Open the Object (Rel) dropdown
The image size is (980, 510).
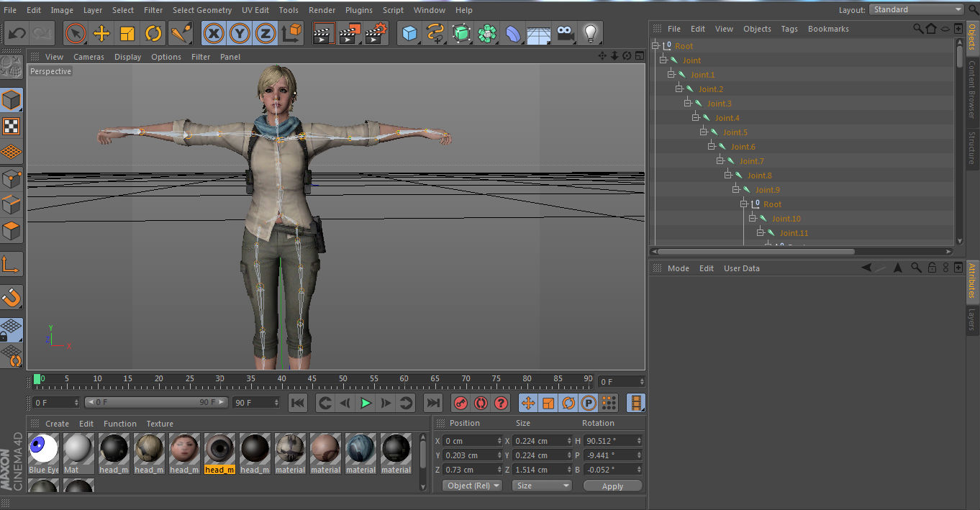pyautogui.click(x=472, y=486)
